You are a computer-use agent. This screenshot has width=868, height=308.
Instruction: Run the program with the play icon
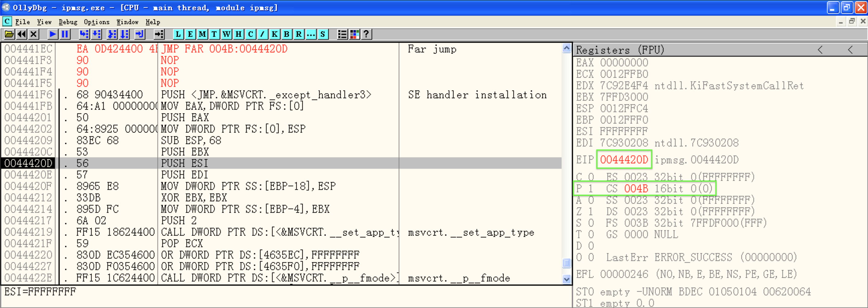pyautogui.click(x=52, y=34)
